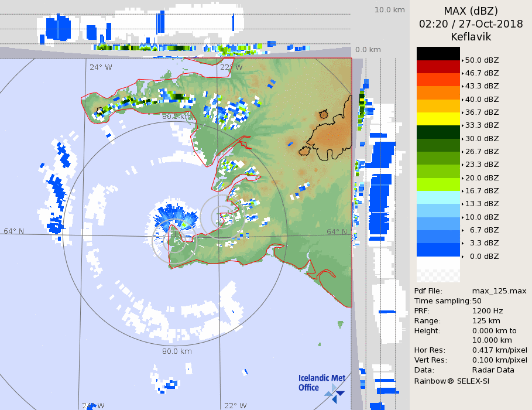Click the 02:20 / 27-Oct-2018 timestamp
Screen dimensions: 532x410
tap(471, 24)
